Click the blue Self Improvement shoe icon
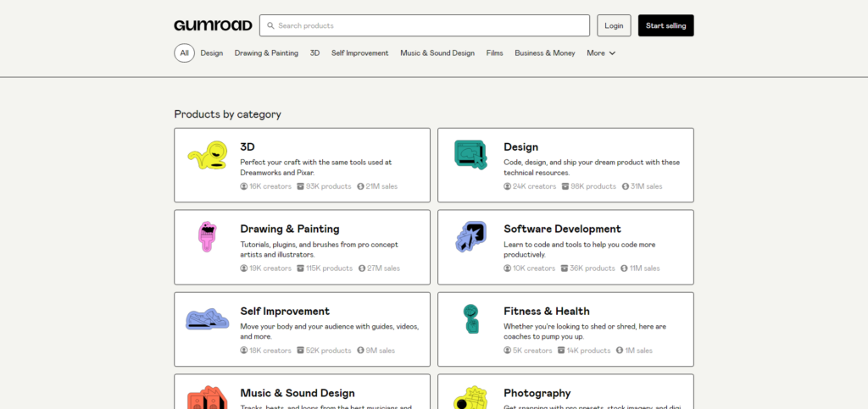This screenshot has width=868, height=409. (x=208, y=319)
